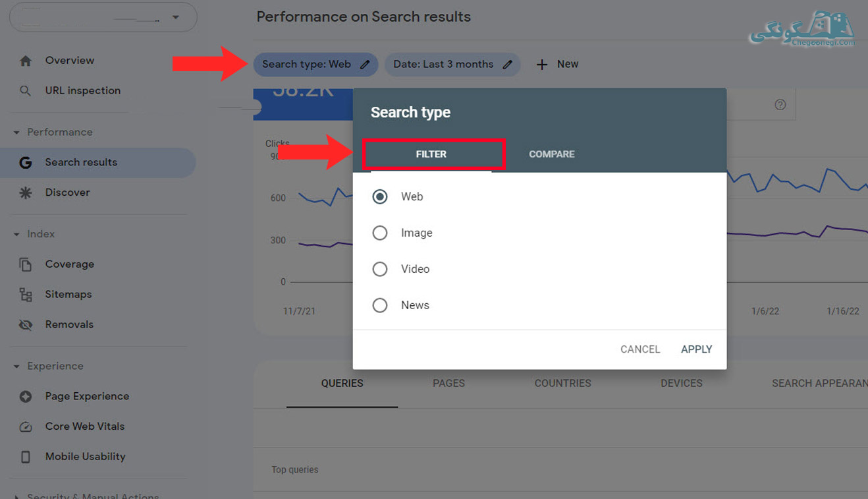This screenshot has width=868, height=499.
Task: Click the 'Search type' dialog title
Action: click(410, 113)
